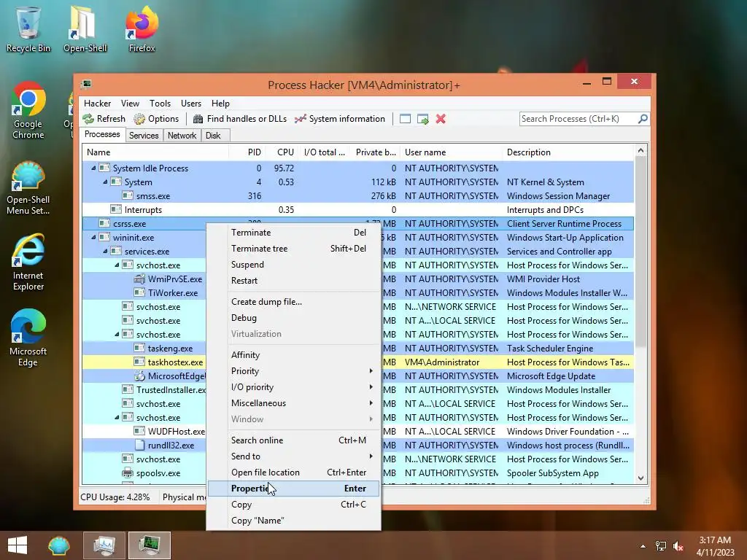Viewport: 747px width, 560px height.
Task: Click the muted volume tray icon
Action: (x=678, y=546)
